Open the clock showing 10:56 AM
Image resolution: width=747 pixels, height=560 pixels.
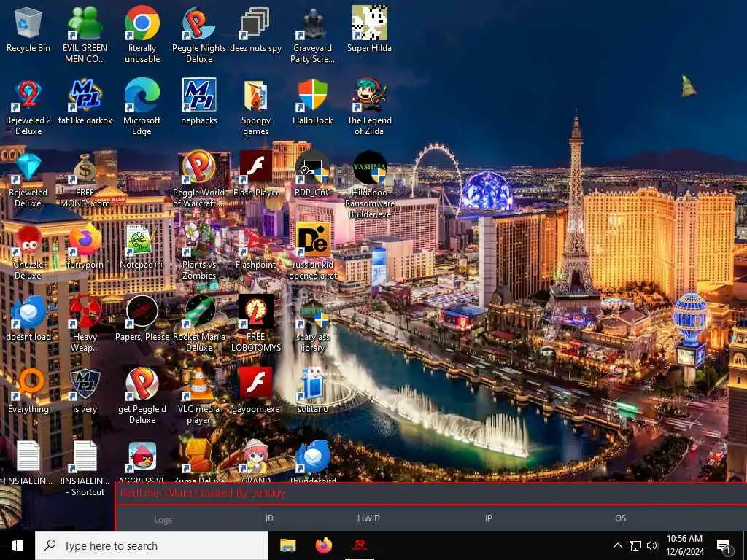click(684, 545)
